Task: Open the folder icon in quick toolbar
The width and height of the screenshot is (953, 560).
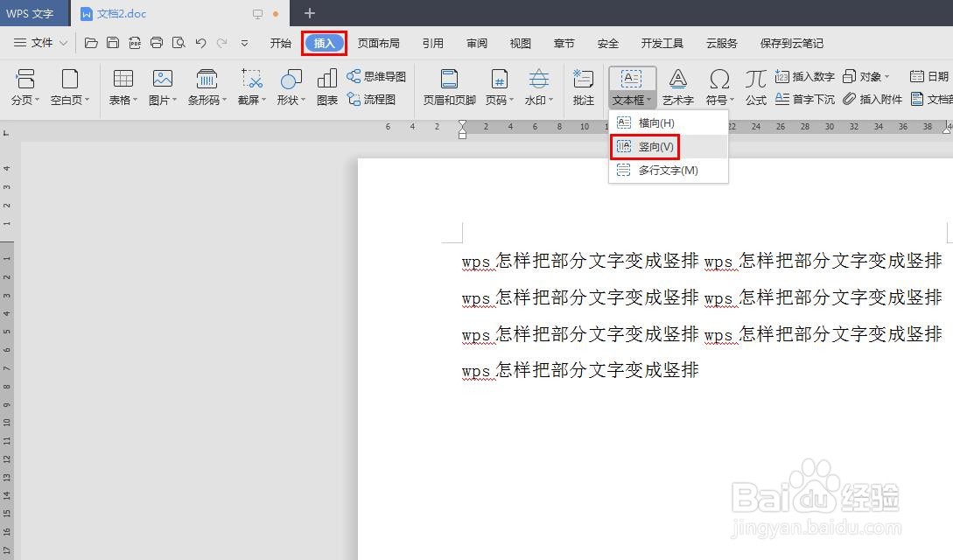Action: (x=91, y=43)
